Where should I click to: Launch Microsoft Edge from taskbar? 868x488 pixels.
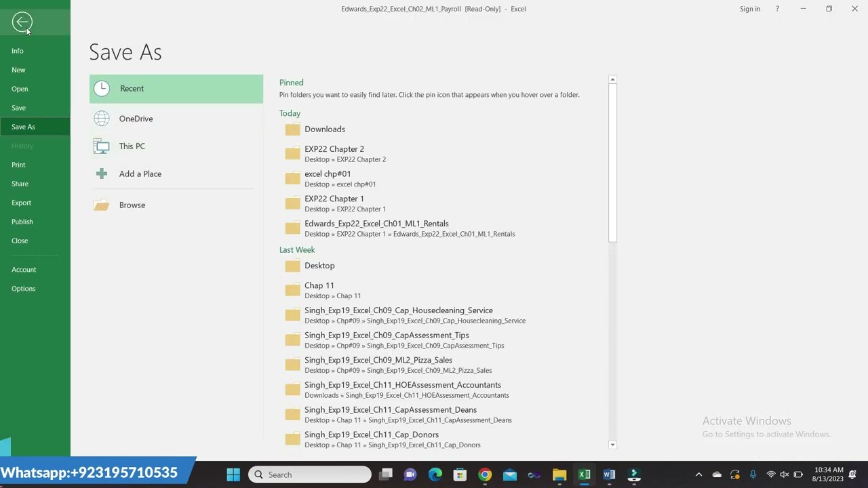click(435, 474)
